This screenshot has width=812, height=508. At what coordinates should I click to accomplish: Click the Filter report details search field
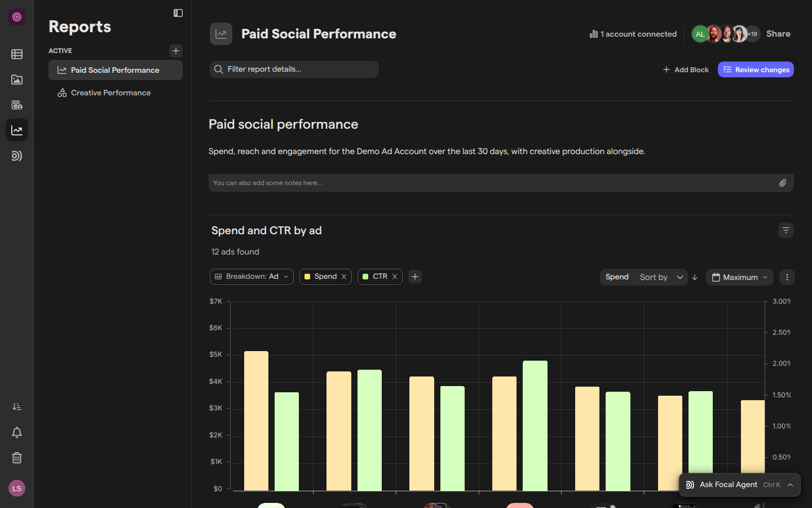pos(294,69)
